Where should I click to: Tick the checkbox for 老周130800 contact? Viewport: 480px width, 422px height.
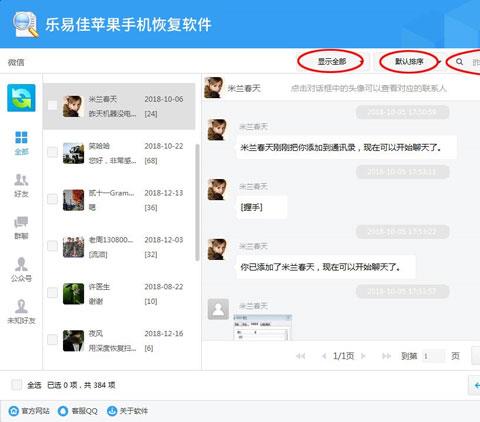pyautogui.click(x=52, y=246)
